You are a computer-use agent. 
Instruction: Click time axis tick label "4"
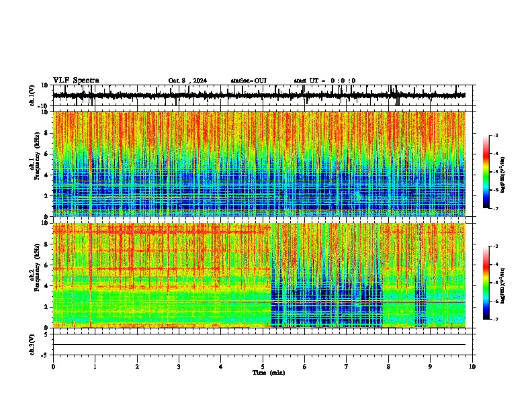221,367
